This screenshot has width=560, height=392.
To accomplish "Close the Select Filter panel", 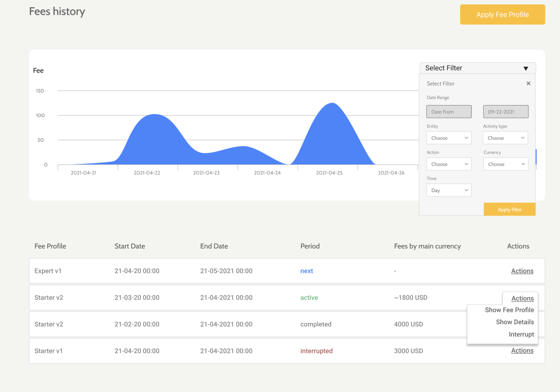I will [528, 83].
